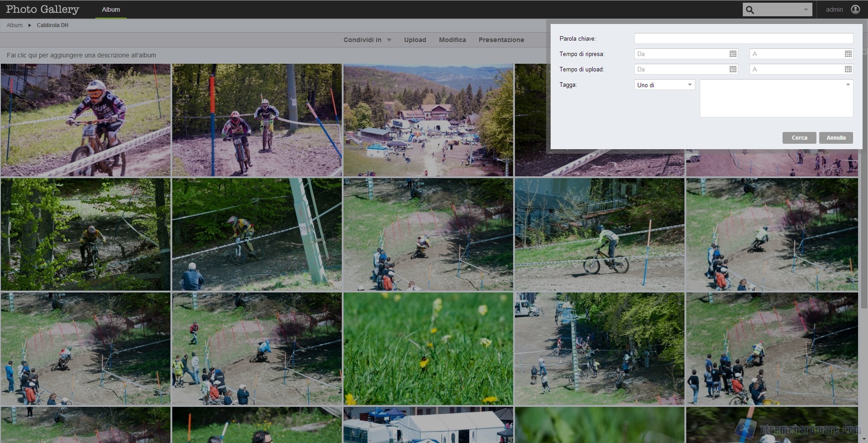
Task: Open calendar for Tempo di upload end
Action: coord(848,70)
